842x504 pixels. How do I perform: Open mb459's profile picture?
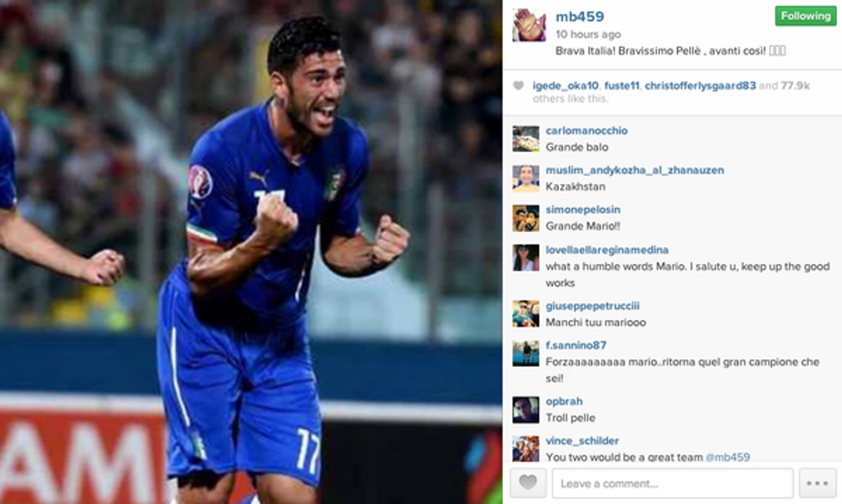[529, 26]
